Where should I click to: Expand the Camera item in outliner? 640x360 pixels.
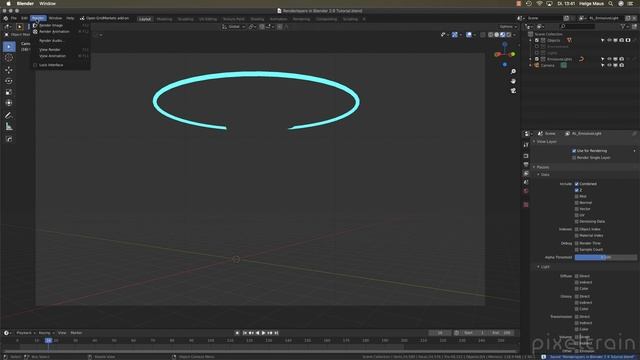click(531, 65)
